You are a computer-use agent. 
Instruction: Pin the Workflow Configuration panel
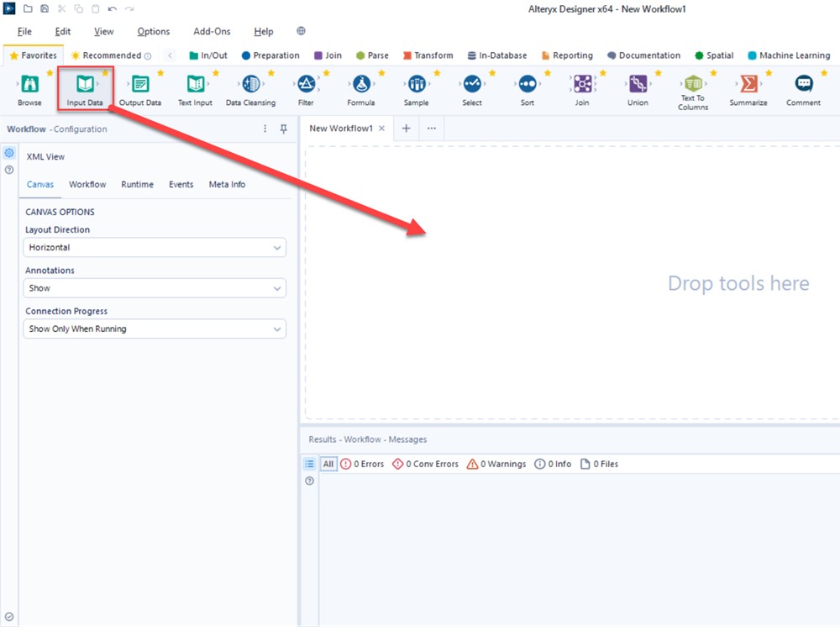pyautogui.click(x=284, y=129)
